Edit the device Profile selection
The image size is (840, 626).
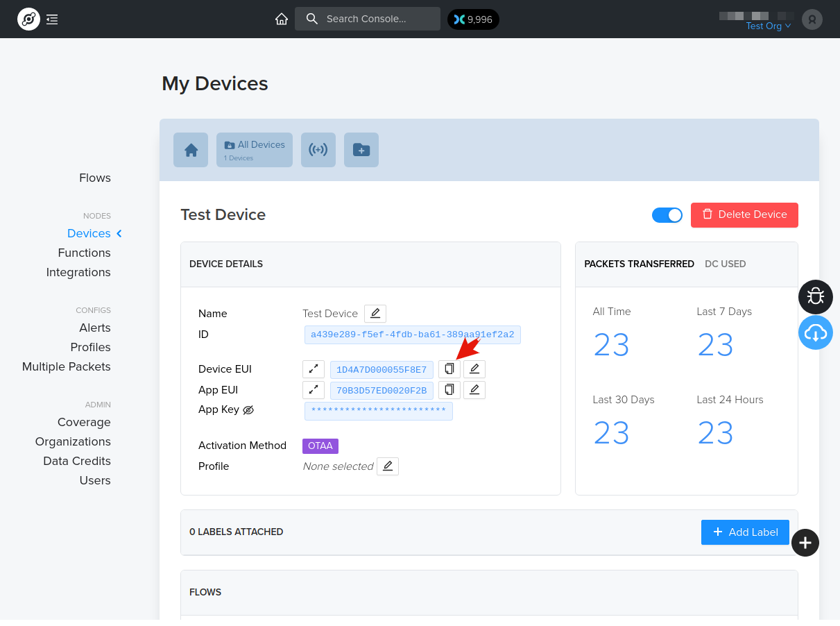(388, 466)
